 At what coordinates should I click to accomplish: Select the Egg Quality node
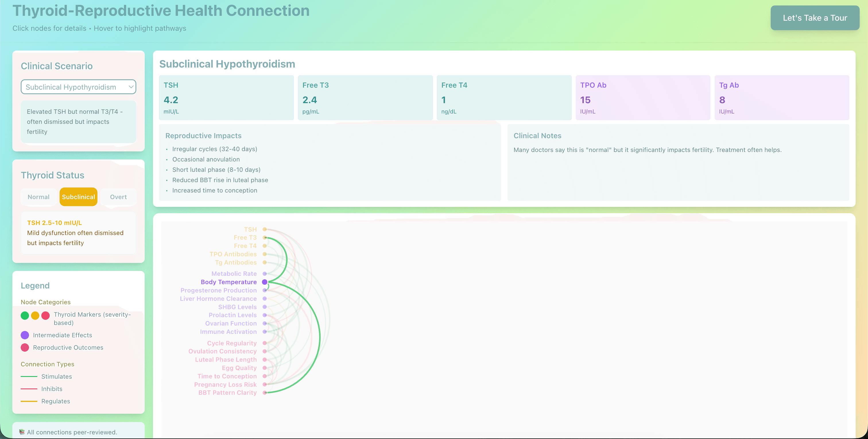click(266, 368)
